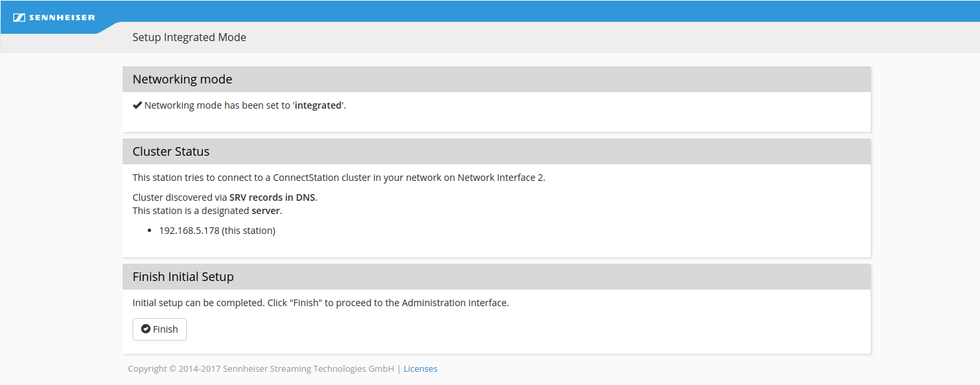Image resolution: width=980 pixels, height=385 pixels.
Task: Click the 'This station is a designated' line
Action: pyautogui.click(x=191, y=211)
